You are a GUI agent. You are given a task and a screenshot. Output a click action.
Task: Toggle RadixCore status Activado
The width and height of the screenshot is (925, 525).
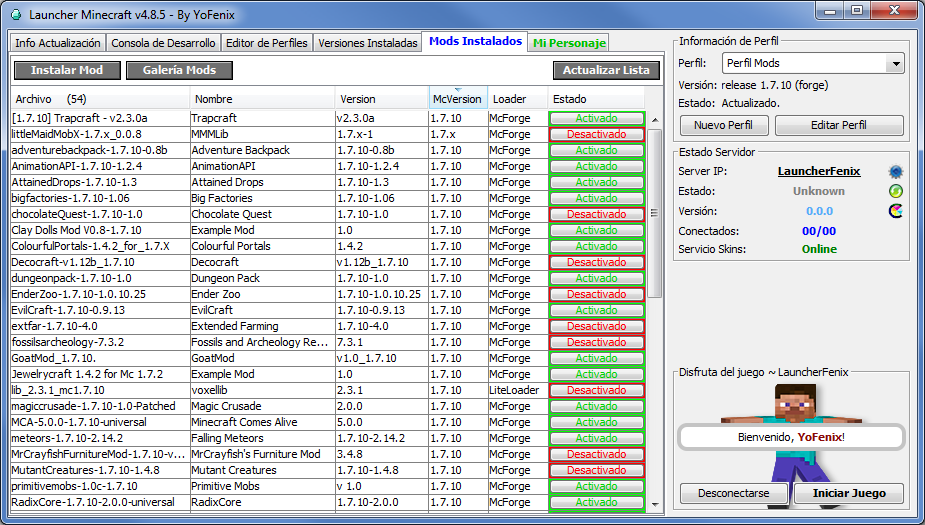click(x=596, y=503)
